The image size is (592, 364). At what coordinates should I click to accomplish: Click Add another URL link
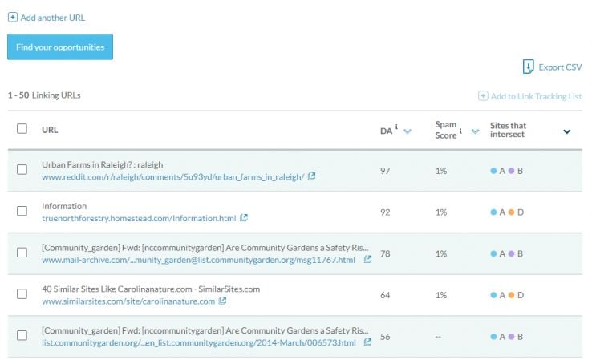pos(53,18)
